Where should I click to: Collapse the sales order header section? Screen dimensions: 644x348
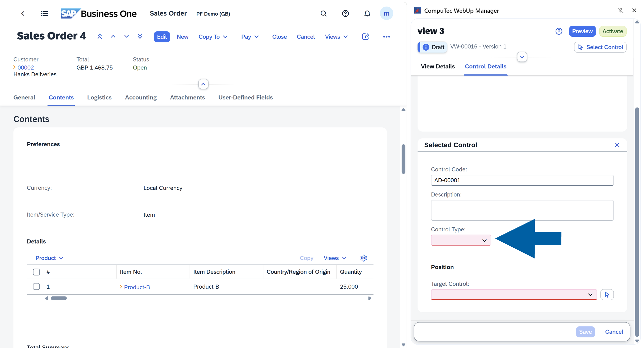203,84
